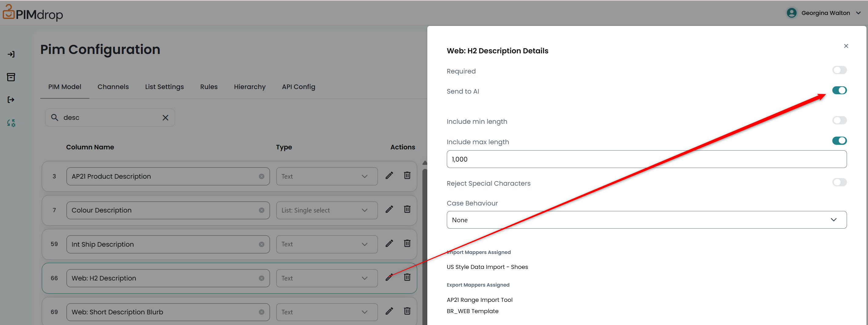Turn off the Send to AI toggle

pyautogui.click(x=839, y=90)
